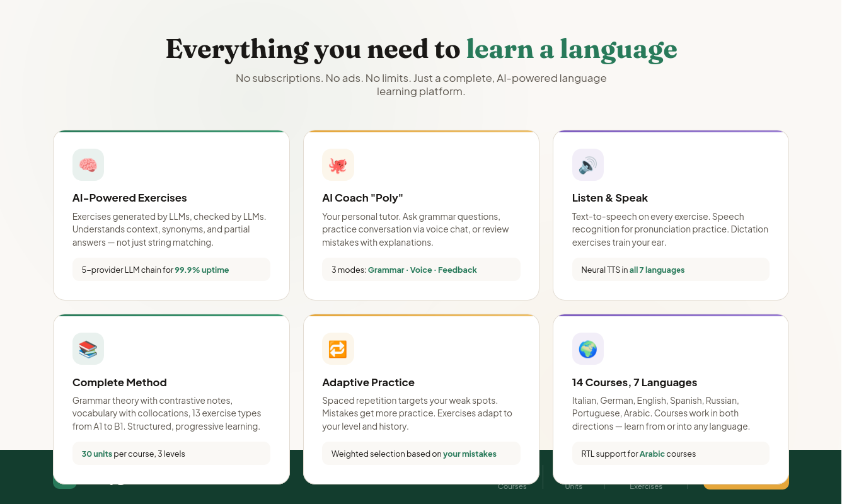Select the octopus icon for AI Coach Poly
Screen dimensions: 842x504
coord(338,164)
